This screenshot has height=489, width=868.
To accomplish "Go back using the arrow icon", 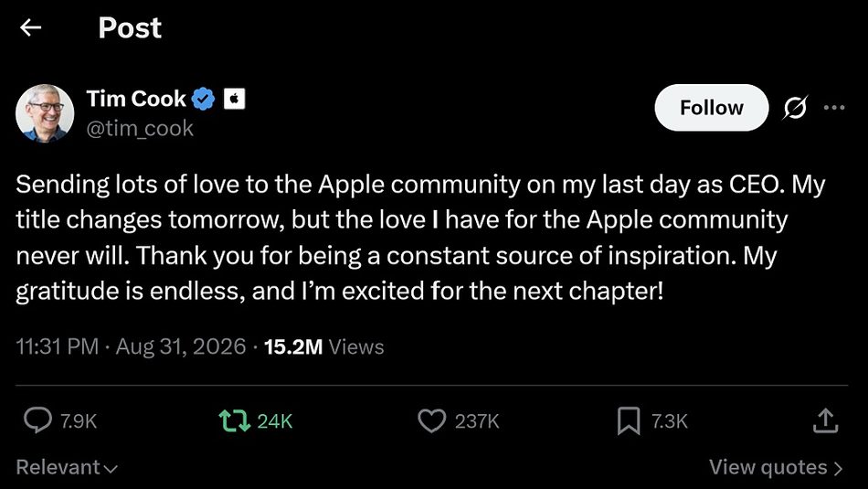I will click(30, 27).
